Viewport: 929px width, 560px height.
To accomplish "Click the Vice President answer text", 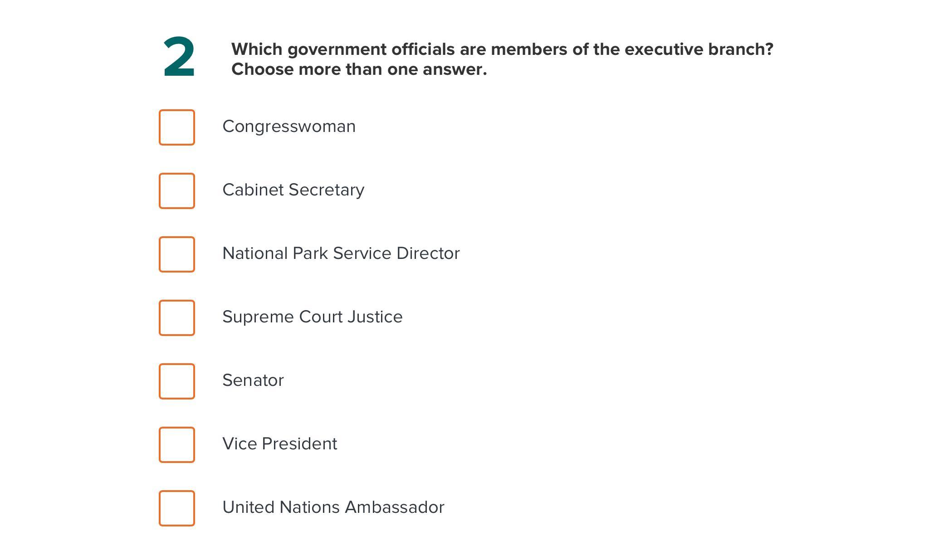I will [x=279, y=444].
